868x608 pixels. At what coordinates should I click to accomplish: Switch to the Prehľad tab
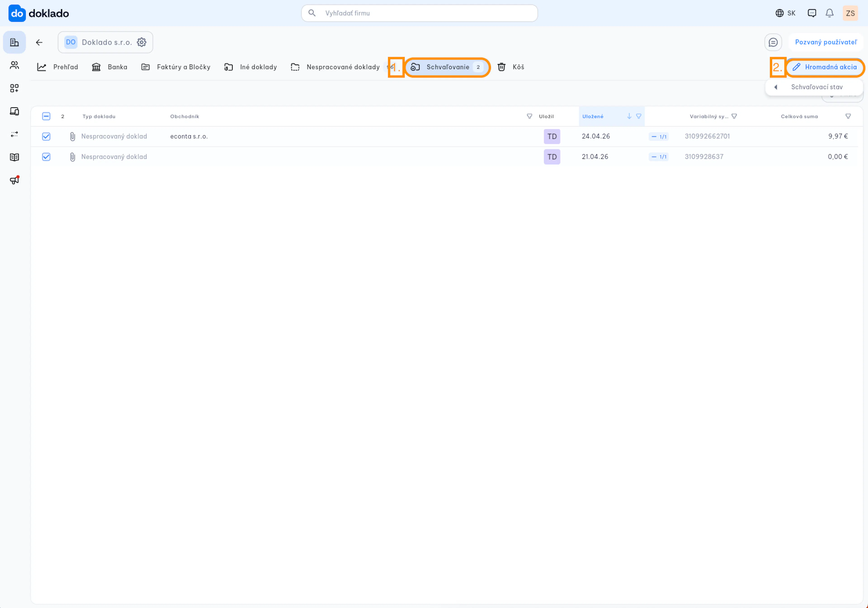coord(57,67)
